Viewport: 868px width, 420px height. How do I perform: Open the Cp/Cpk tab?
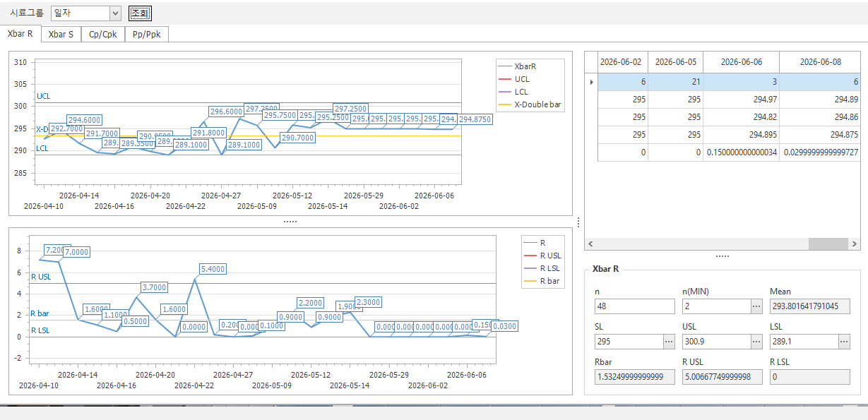[103, 34]
